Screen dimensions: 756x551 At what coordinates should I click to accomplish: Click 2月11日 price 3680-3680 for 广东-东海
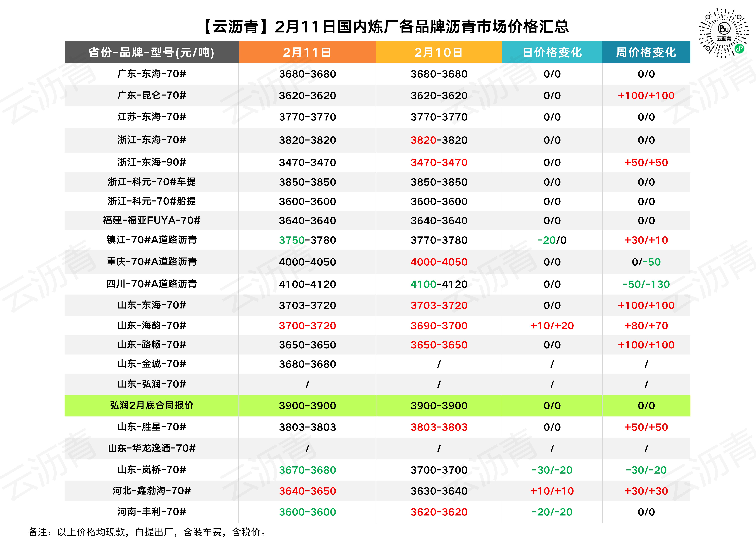point(307,74)
